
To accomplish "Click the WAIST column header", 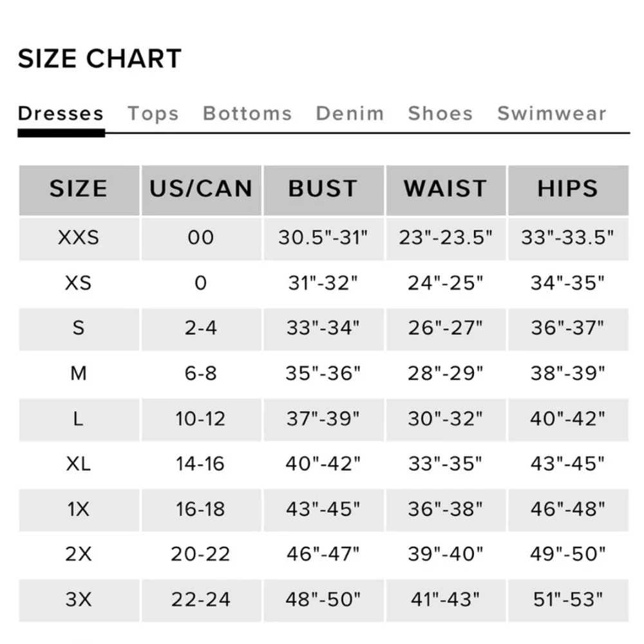I will pyautogui.click(x=446, y=189).
